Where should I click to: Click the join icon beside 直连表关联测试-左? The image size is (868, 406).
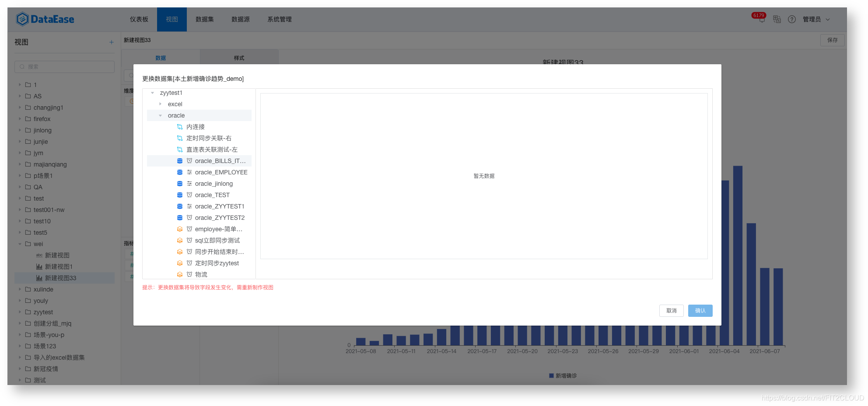(x=180, y=149)
